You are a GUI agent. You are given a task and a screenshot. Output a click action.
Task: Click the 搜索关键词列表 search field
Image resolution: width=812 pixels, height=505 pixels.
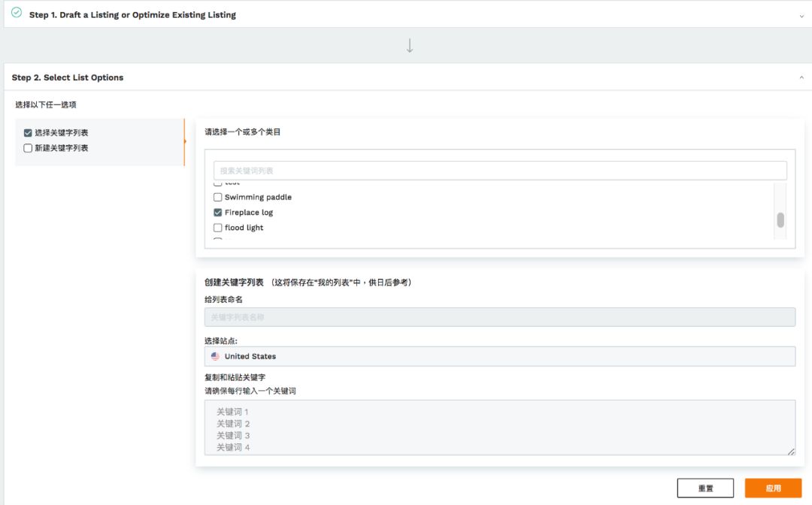pos(500,171)
